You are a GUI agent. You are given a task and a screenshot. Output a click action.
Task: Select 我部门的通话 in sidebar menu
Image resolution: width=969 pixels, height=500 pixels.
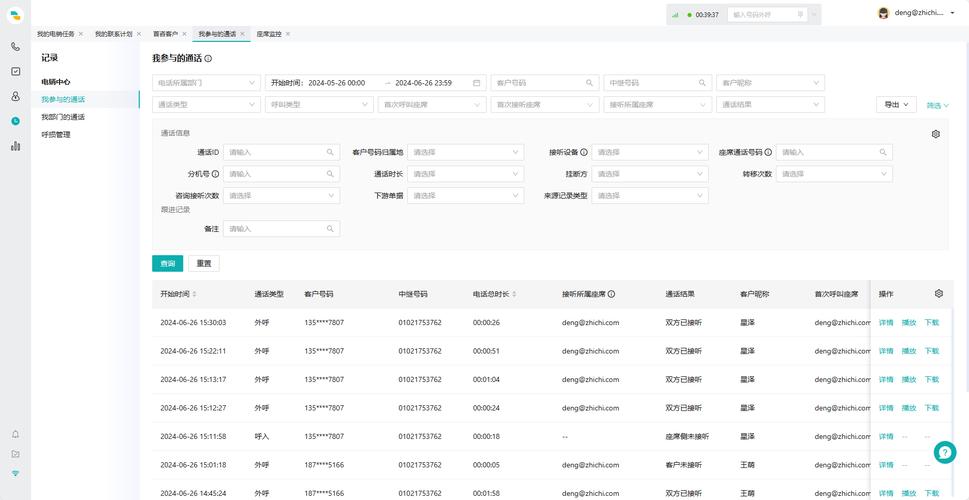tap(63, 117)
